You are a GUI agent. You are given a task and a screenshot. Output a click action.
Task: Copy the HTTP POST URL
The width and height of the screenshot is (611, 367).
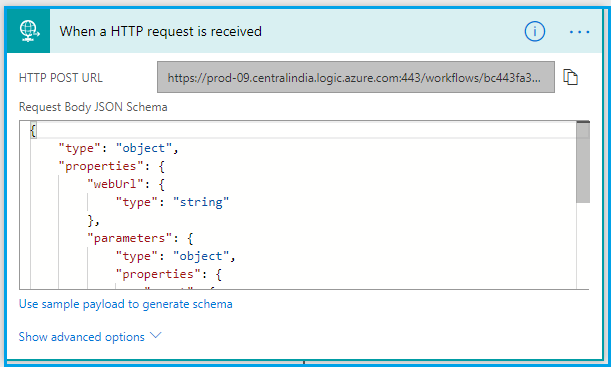coord(570,77)
